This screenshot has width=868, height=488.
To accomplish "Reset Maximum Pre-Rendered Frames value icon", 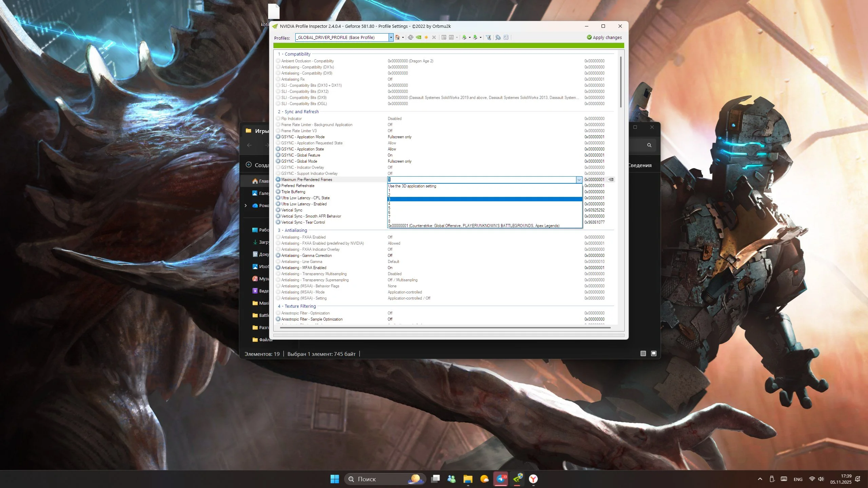I will coord(611,179).
